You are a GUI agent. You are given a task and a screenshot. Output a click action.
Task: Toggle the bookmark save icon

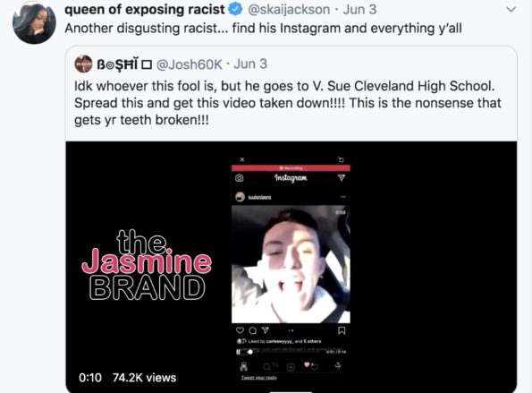(x=342, y=330)
